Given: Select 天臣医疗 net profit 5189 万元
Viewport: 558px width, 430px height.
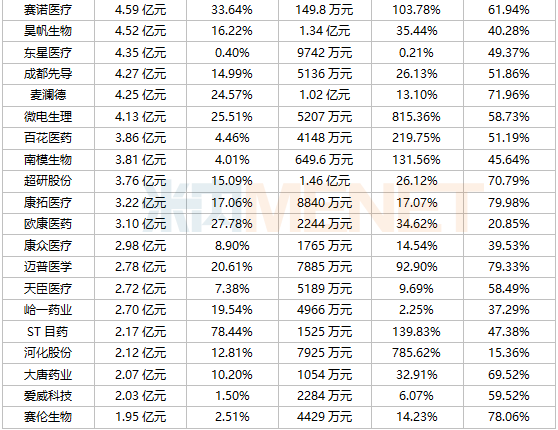Looking at the screenshot, I should point(325,288).
